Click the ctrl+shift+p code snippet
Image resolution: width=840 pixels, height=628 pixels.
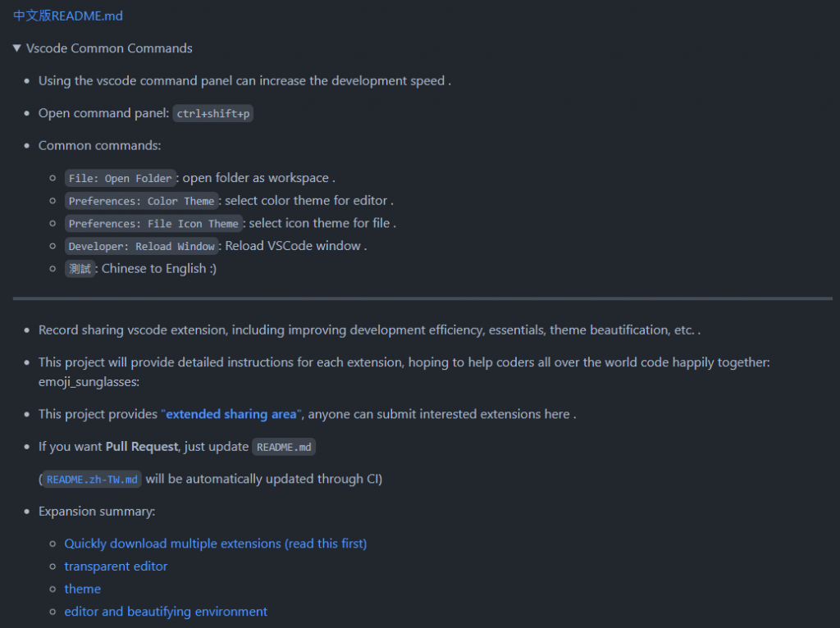[213, 113]
